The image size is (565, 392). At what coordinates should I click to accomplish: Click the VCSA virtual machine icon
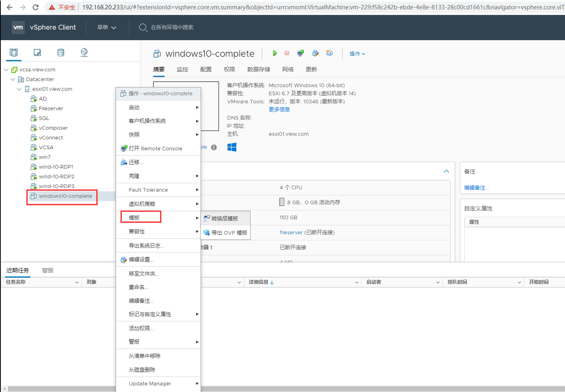34,147
